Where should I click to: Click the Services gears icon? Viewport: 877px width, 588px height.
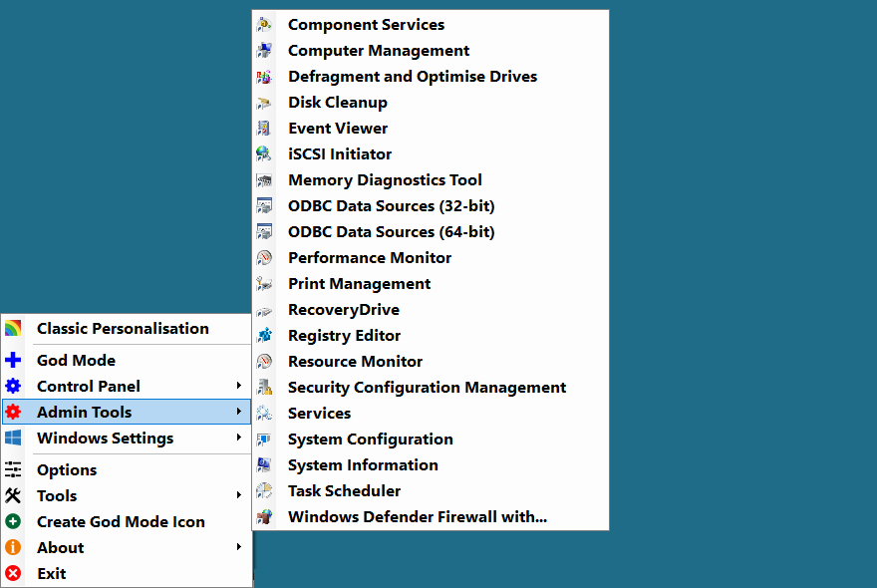264,413
